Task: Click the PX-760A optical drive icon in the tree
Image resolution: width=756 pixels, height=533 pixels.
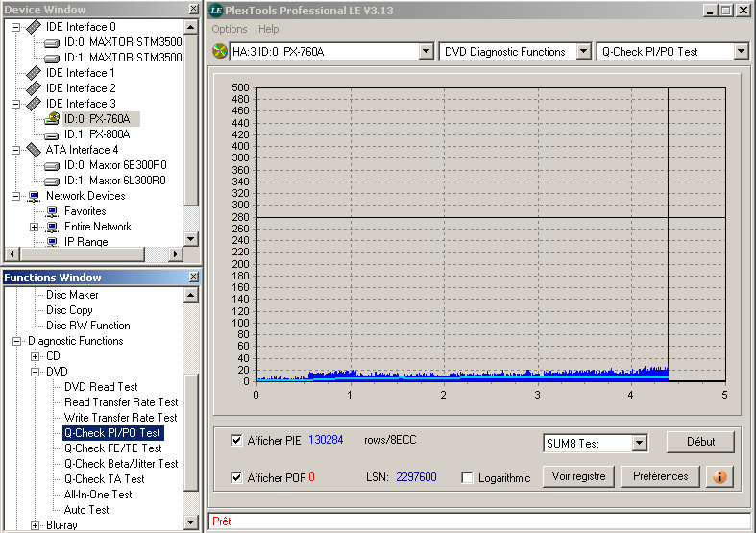Action: pos(52,118)
